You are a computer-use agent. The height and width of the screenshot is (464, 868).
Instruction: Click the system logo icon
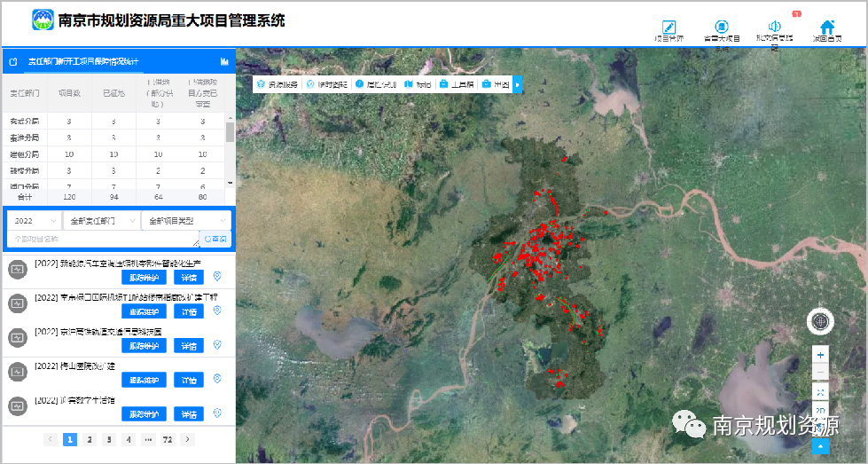[43, 20]
